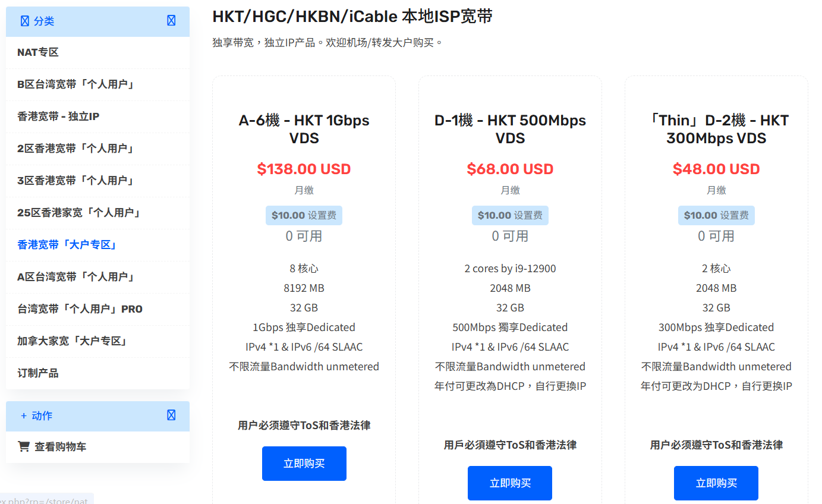Go to 2区香港宽带「个人用户」
The width and height of the screenshot is (822, 504).
(97, 149)
